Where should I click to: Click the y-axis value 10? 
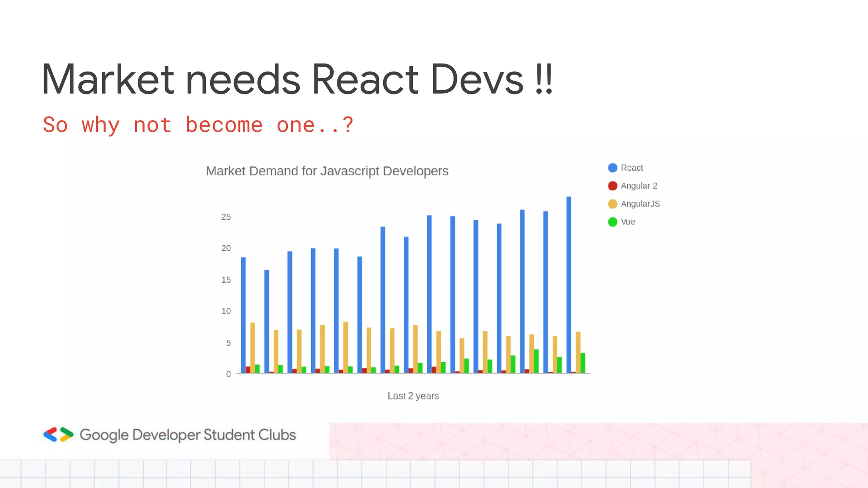tap(226, 311)
